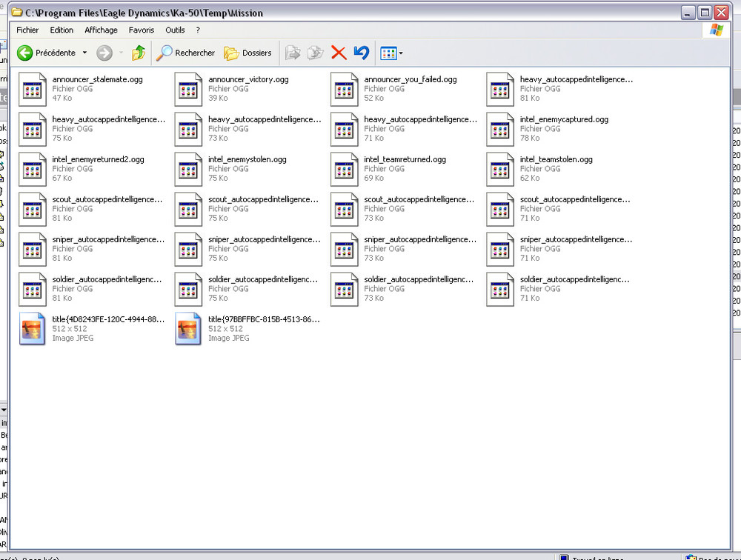
Task: Minimize the Mission folder window
Action: [688, 13]
